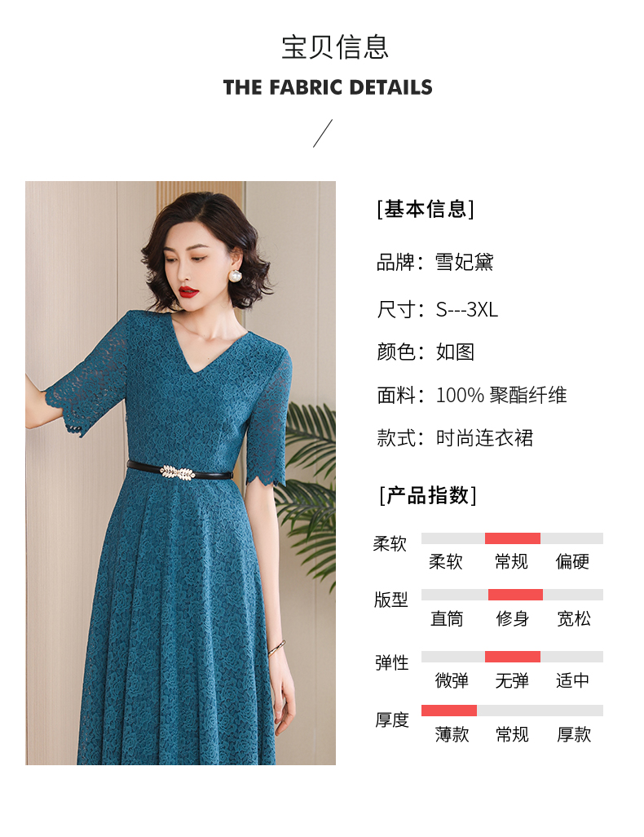The image size is (644, 837).
Task: Click the pearl belt buckle on the dress
Action: click(177, 472)
